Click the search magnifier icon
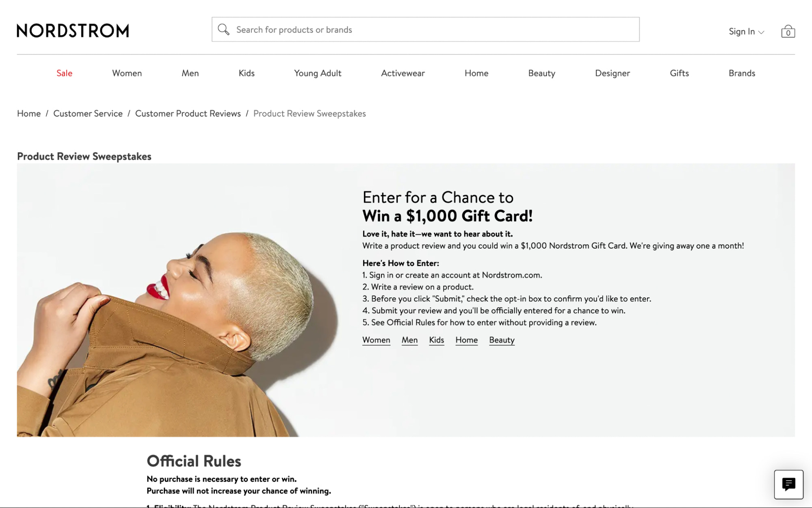This screenshot has width=812, height=508. tap(223, 29)
